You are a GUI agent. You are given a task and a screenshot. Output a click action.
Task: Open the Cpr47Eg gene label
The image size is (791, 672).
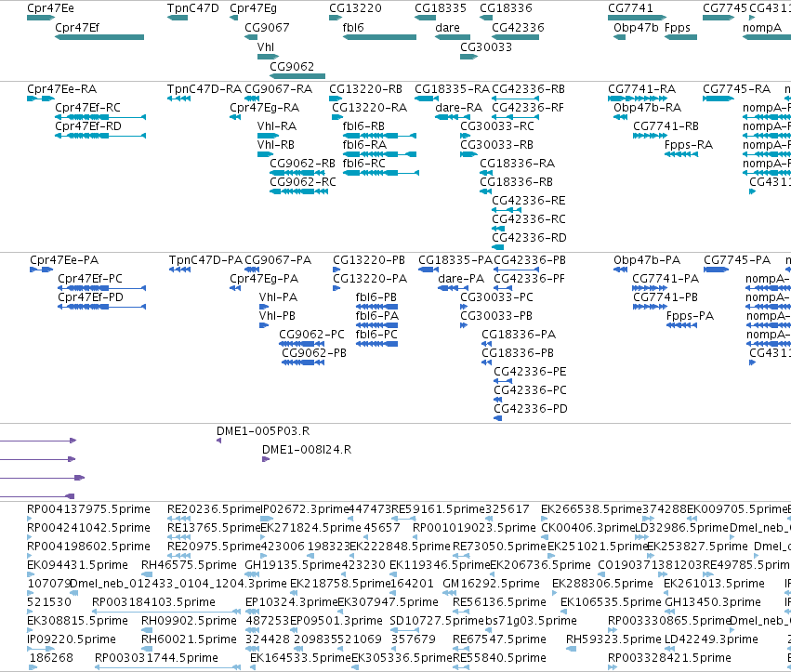[x=253, y=8]
